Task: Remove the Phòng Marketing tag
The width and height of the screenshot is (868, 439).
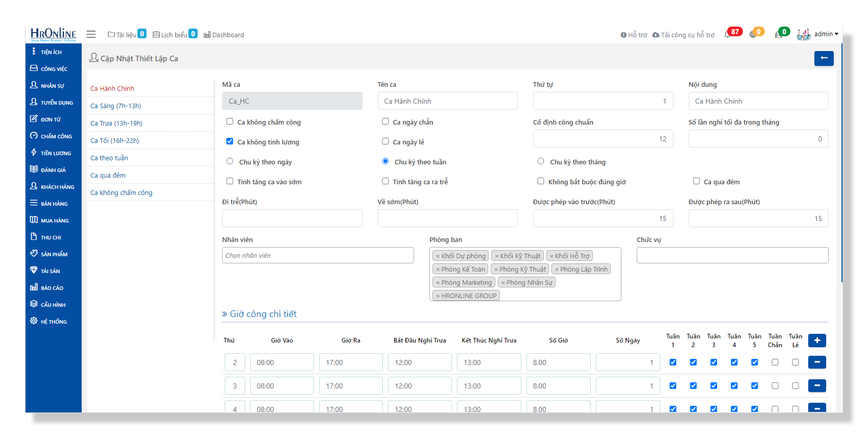Action: tap(438, 282)
